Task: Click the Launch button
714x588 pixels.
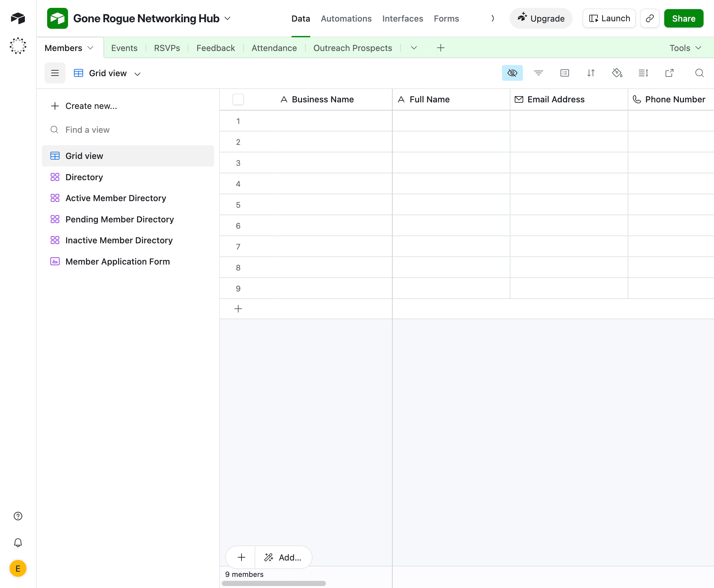Action: pos(609,19)
